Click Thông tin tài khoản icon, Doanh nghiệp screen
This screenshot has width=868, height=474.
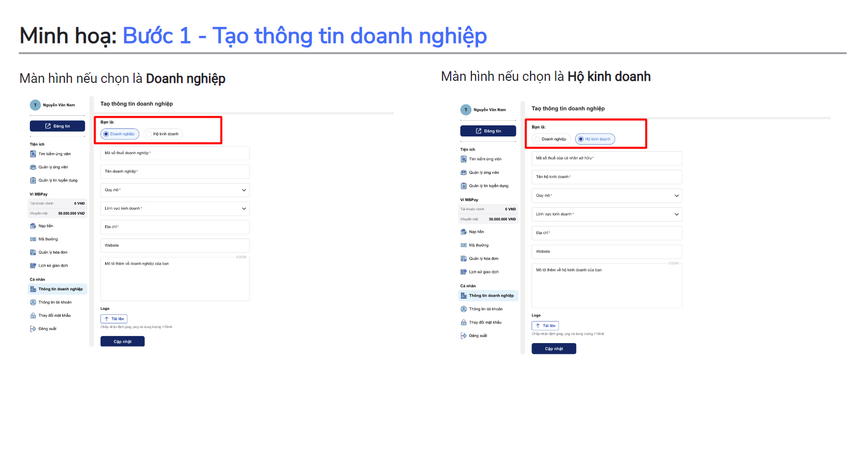pyautogui.click(x=33, y=302)
